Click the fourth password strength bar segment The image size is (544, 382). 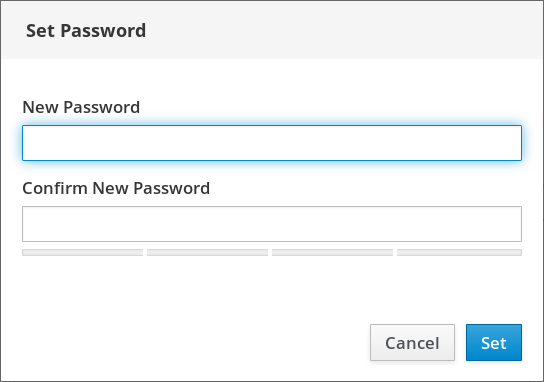(x=459, y=252)
